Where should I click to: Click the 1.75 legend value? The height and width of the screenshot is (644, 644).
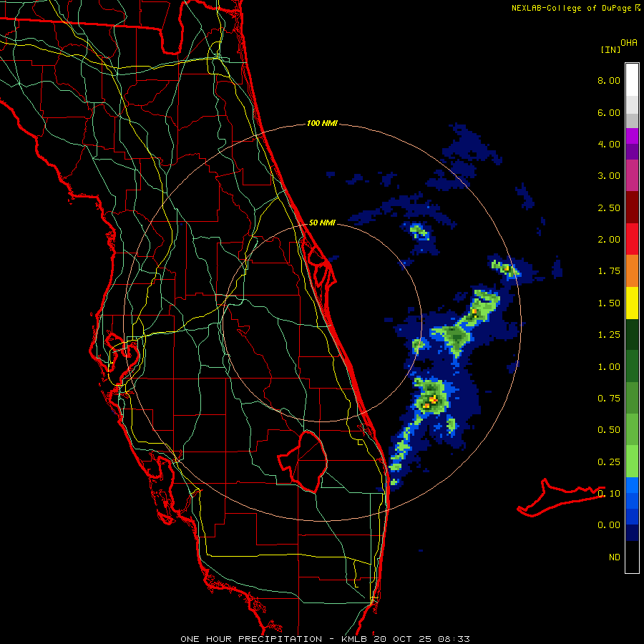coord(609,271)
